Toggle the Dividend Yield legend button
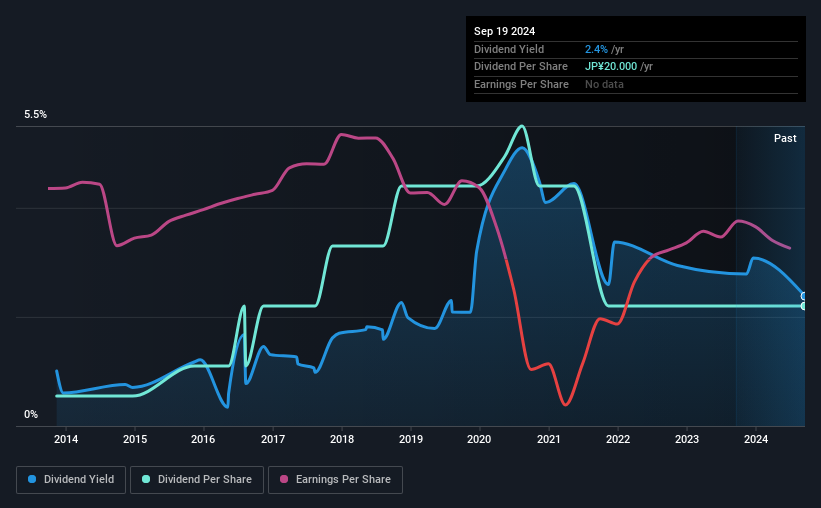 click(x=71, y=480)
